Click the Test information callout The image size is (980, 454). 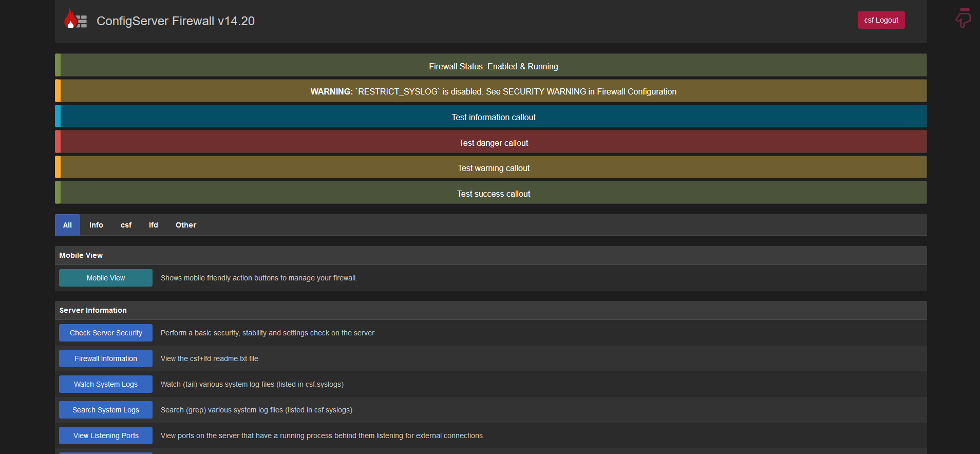pyautogui.click(x=491, y=116)
